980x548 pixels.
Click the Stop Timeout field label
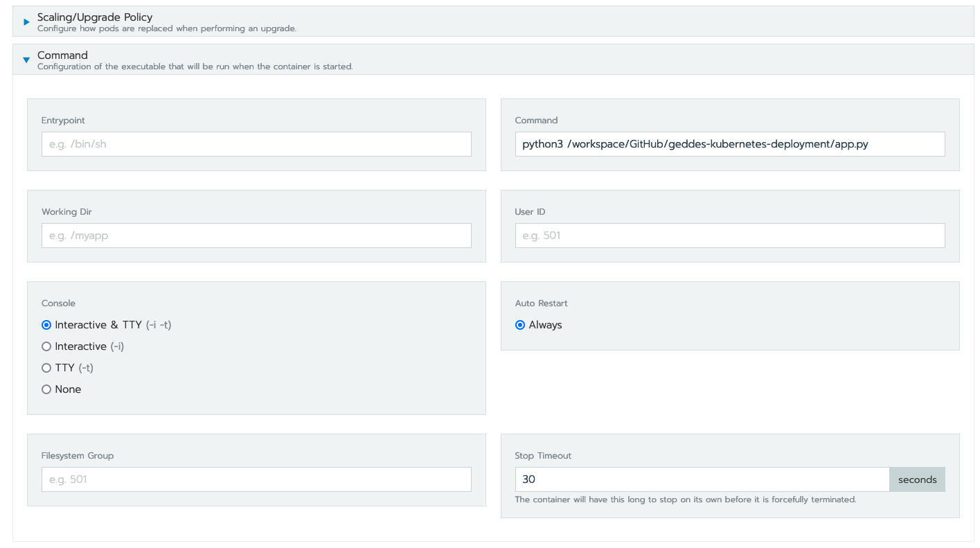click(543, 456)
